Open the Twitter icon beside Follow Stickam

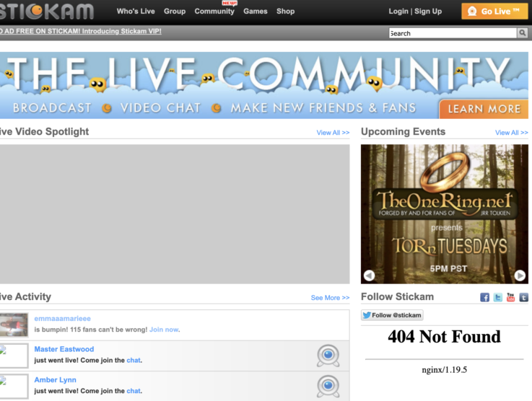[498, 297]
